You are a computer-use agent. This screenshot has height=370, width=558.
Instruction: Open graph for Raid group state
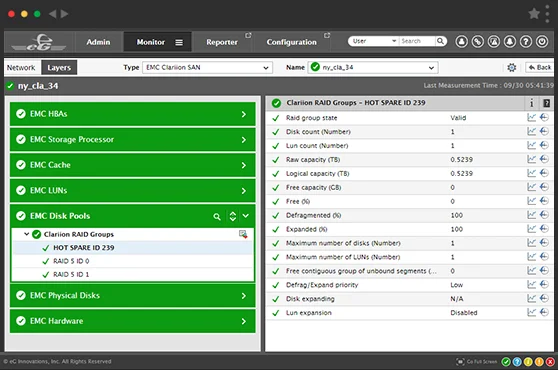[x=531, y=117]
